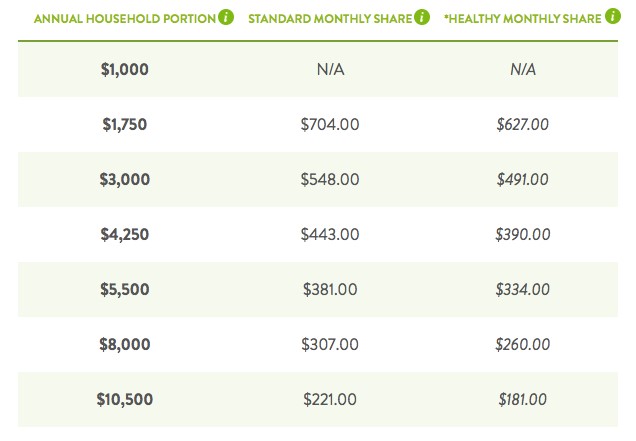Select the $3,000 annual household portion
Image resolution: width=636 pixels, height=441 pixels.
(125, 179)
